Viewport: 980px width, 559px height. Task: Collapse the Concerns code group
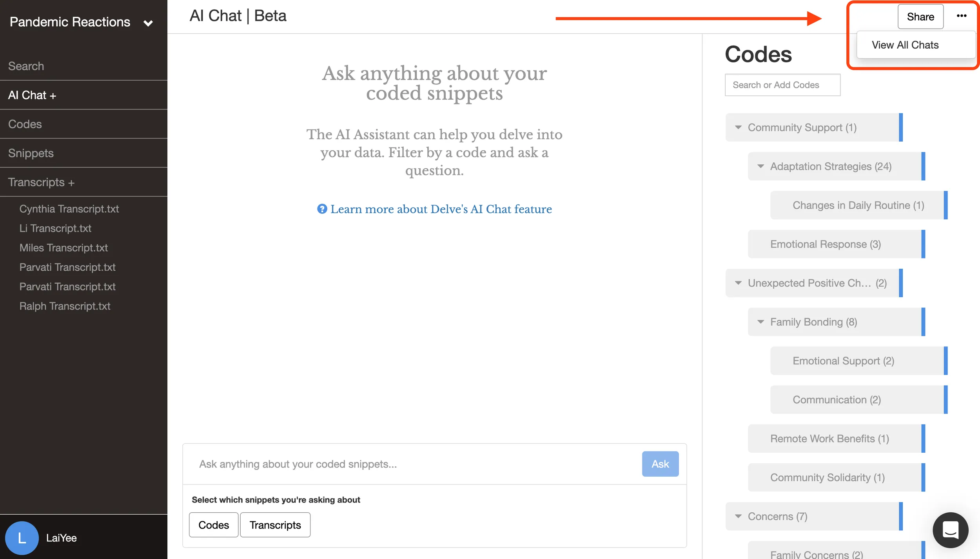(738, 517)
